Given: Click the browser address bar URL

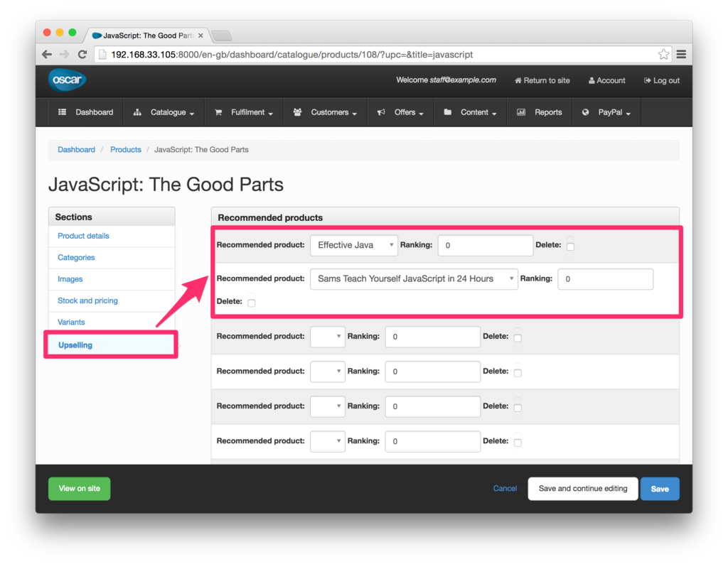Looking at the screenshot, I should tap(292, 55).
